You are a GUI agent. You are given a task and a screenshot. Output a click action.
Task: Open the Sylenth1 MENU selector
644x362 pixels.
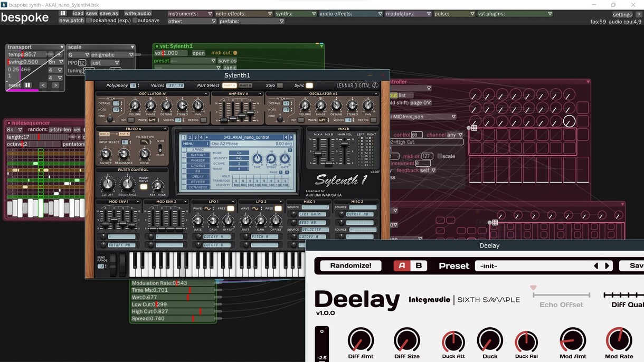tap(195, 144)
